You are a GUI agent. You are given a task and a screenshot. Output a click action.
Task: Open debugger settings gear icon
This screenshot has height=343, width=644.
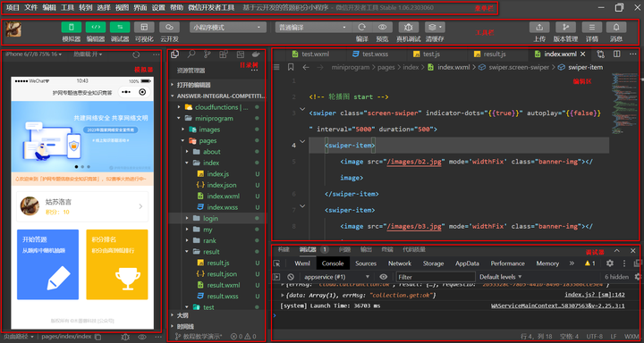click(x=610, y=264)
